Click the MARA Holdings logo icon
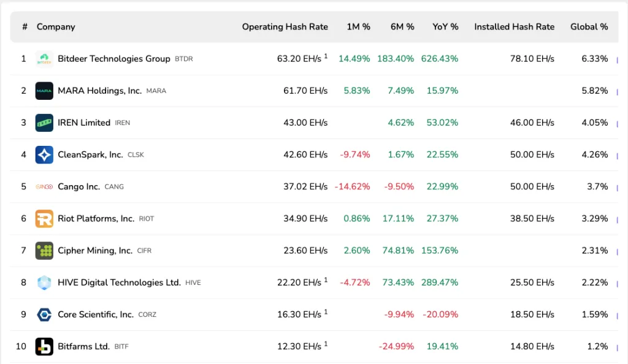 [44, 91]
